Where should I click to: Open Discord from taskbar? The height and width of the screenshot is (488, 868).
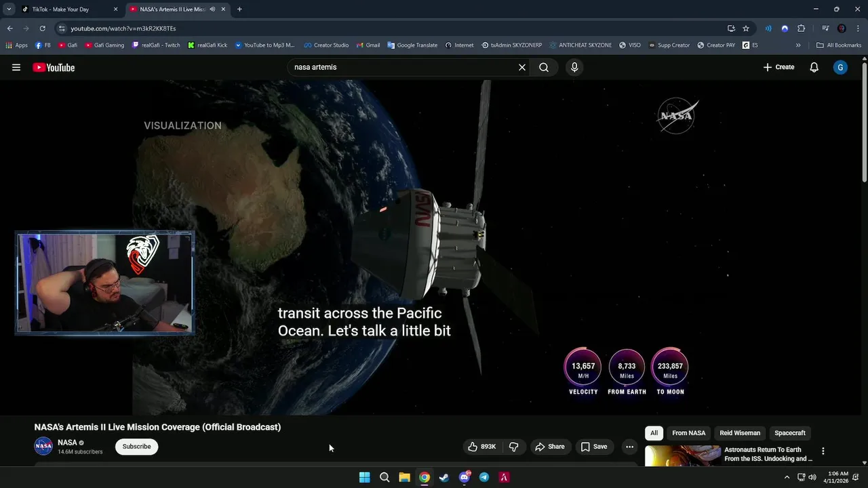coord(465,477)
